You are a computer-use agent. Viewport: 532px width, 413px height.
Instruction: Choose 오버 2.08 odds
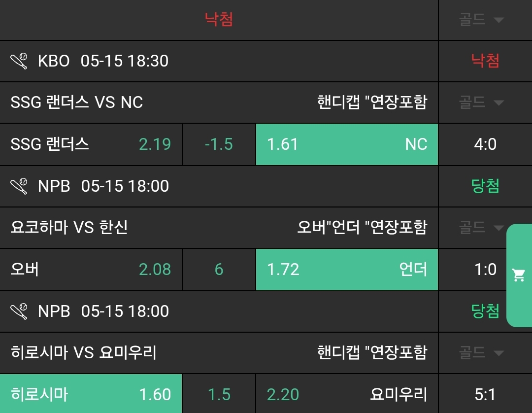pyautogui.click(x=91, y=270)
